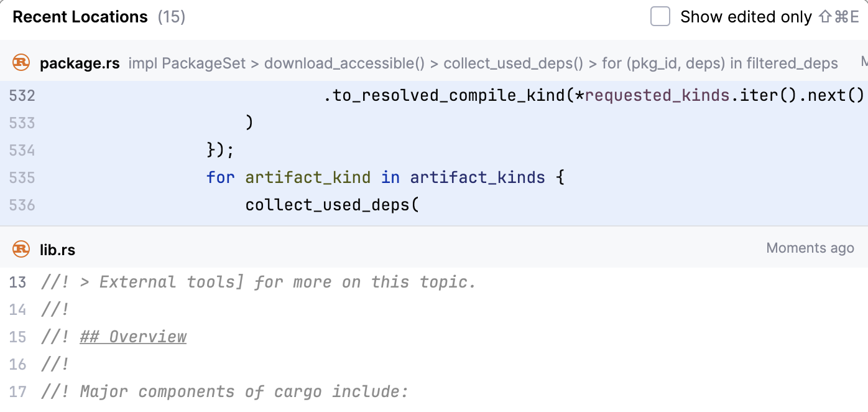Click the Rust icon beside lib.rs
Screen dimensions: 868x412
pos(21,250)
